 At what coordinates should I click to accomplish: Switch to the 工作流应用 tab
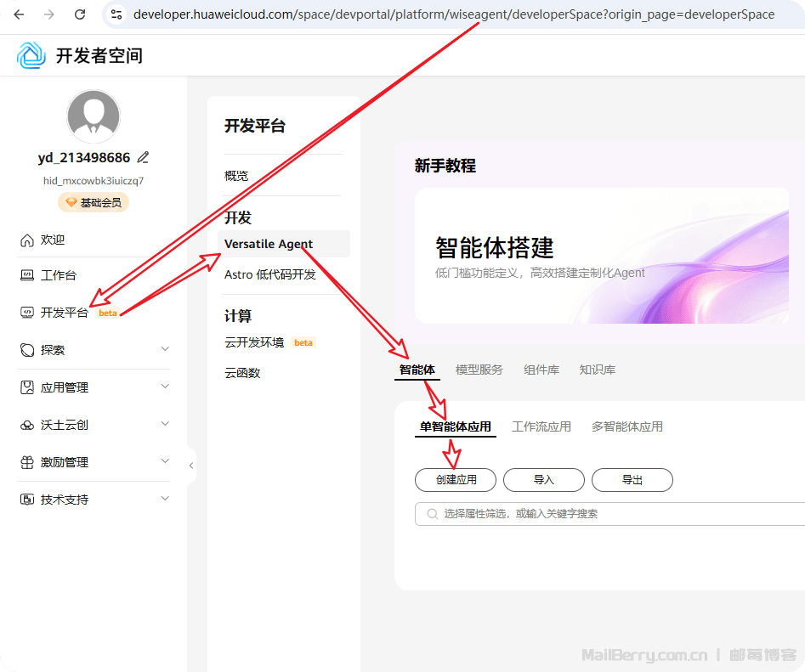(541, 426)
